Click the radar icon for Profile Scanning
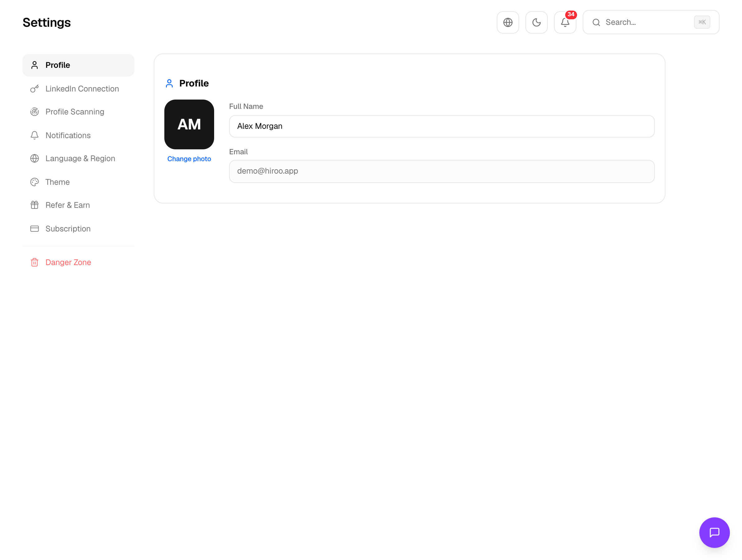This screenshot has width=742, height=560. click(35, 112)
